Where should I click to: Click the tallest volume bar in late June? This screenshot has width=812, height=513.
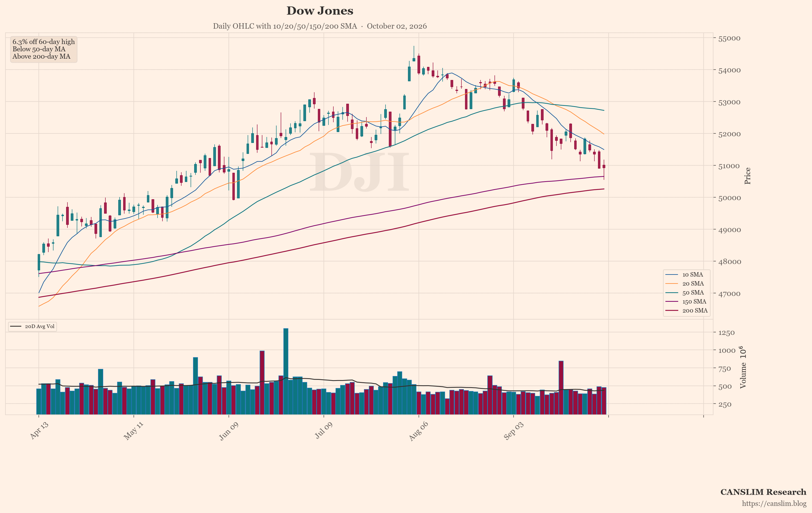(286, 371)
